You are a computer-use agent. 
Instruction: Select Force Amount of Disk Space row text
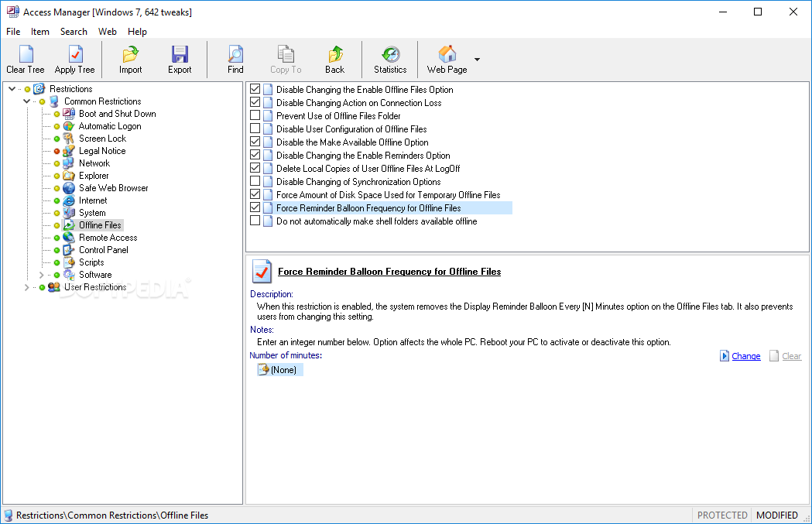[389, 195]
